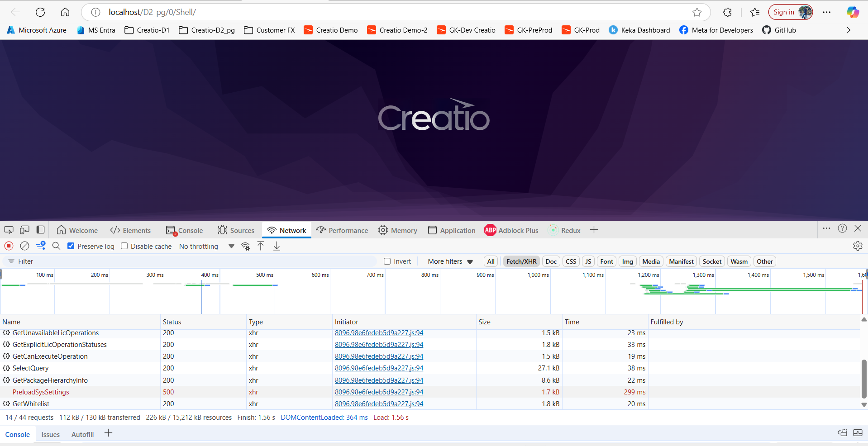The width and height of the screenshot is (868, 446).
Task: Expand the More filters dropdown
Action: (450, 261)
